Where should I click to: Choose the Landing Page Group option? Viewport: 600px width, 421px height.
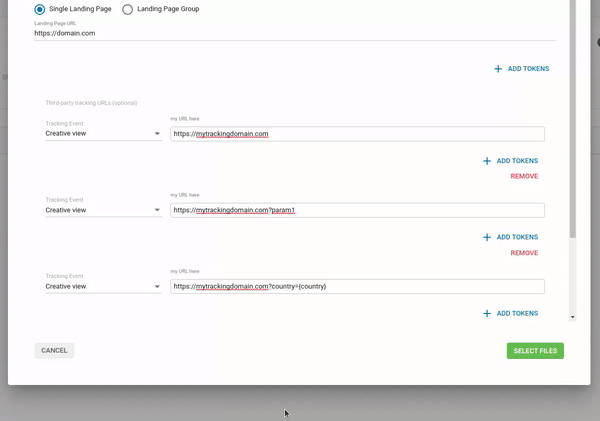tap(127, 10)
